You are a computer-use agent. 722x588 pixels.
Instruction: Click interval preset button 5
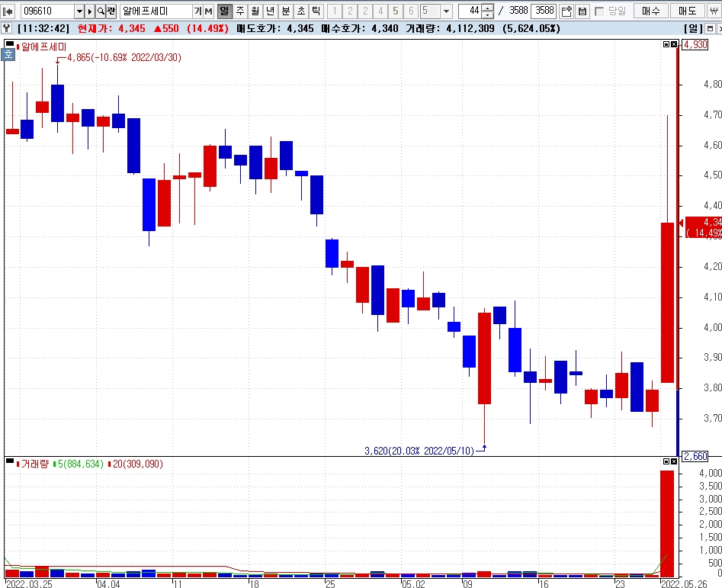click(396, 11)
